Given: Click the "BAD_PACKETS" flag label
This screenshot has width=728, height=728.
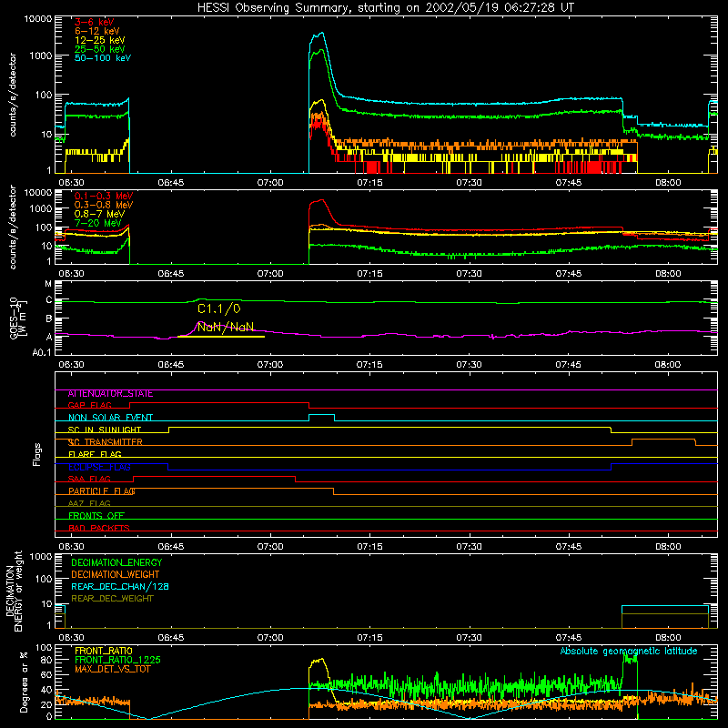Looking at the screenshot, I should click(99, 528).
